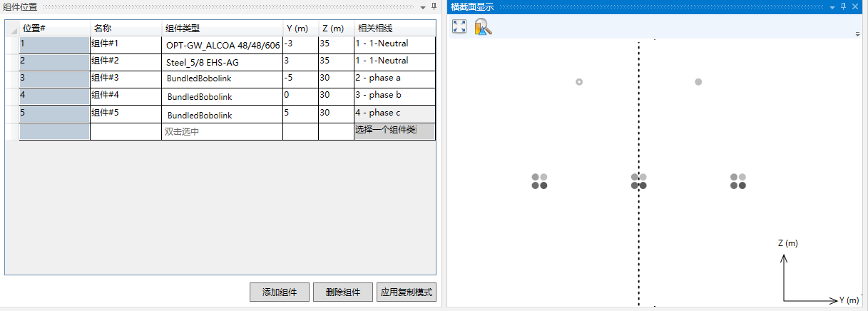Pin the 组件位置 panel
This screenshot has height=311, width=868.
(x=434, y=6)
